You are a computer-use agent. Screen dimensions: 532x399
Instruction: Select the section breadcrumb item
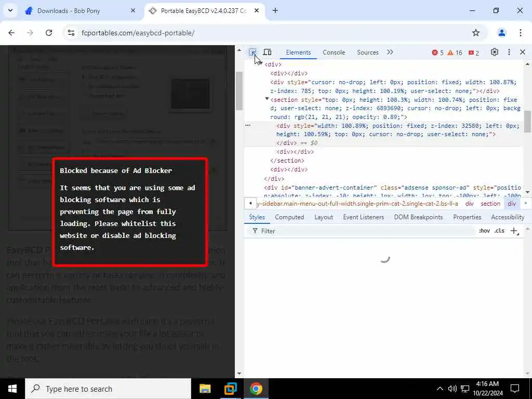pos(490,204)
